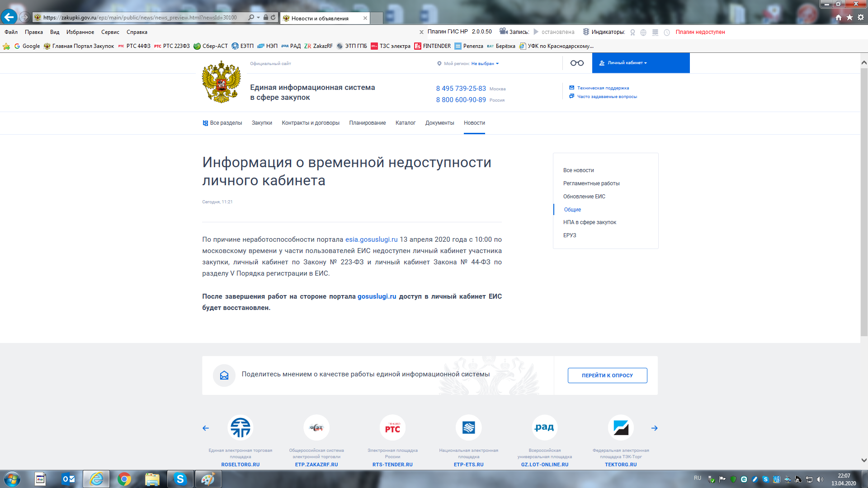Click the RAD lot-online logo
Image resolution: width=868 pixels, height=488 pixels.
coord(544,427)
